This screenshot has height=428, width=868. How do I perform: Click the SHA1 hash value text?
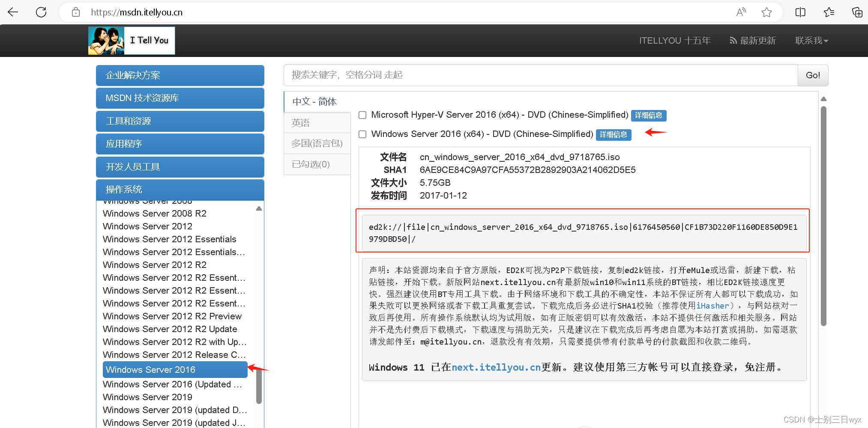point(528,170)
